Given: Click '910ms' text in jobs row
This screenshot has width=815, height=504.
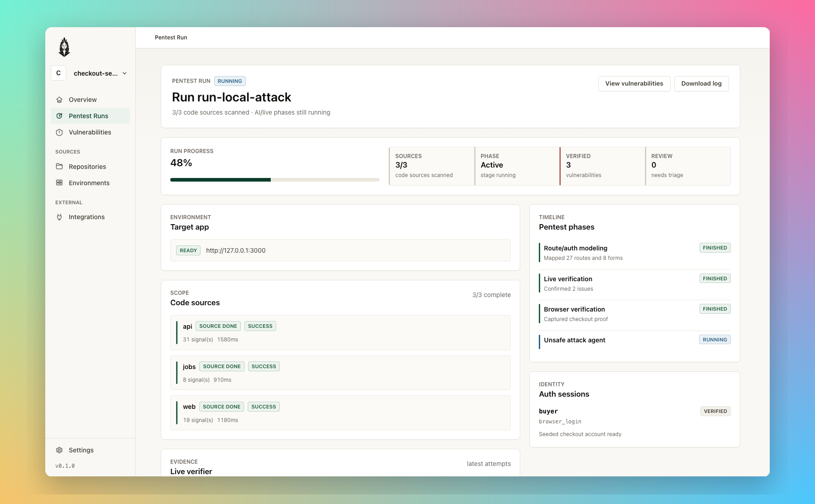Looking at the screenshot, I should coord(222,380).
